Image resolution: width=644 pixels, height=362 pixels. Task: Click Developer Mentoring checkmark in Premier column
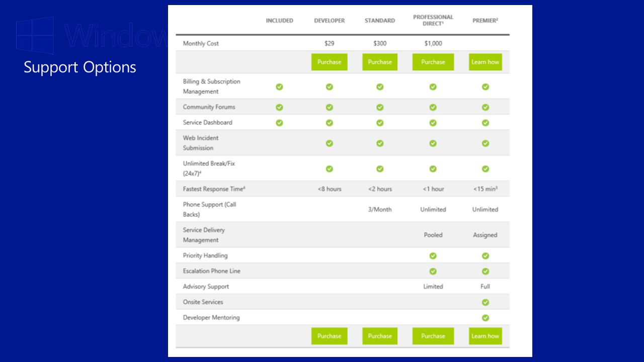485,318
